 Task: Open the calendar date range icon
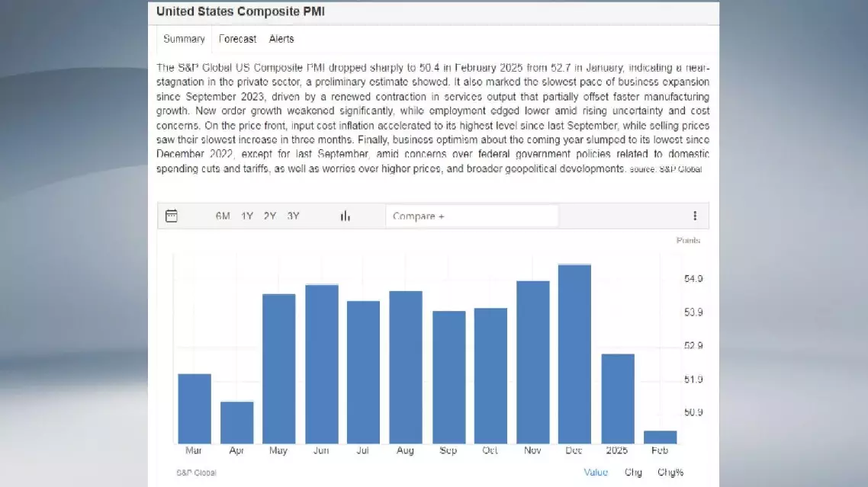(172, 216)
